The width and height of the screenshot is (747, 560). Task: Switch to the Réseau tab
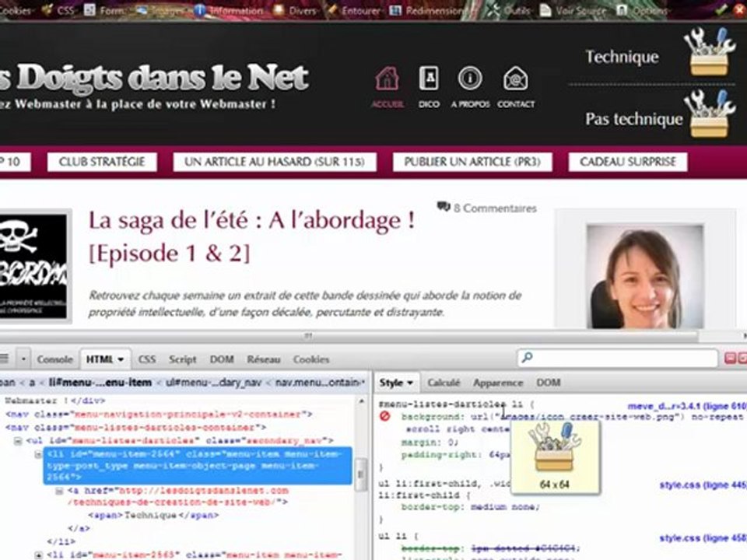[264, 359]
